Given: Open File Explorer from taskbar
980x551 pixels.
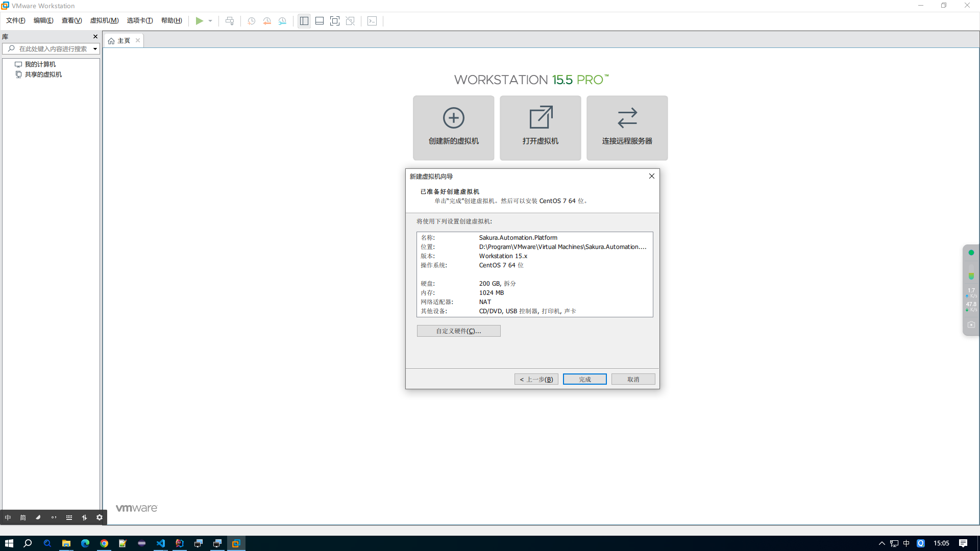Looking at the screenshot, I should pyautogui.click(x=66, y=543).
